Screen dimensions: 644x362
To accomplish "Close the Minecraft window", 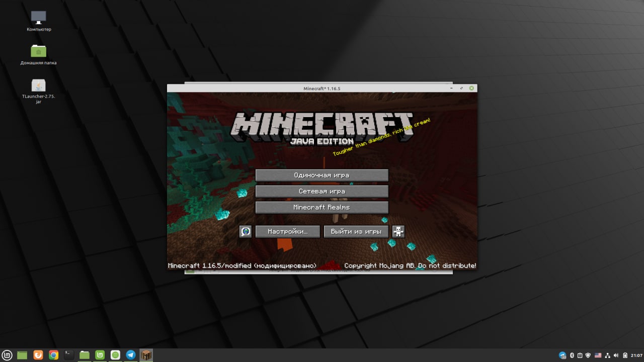I will pos(471,88).
